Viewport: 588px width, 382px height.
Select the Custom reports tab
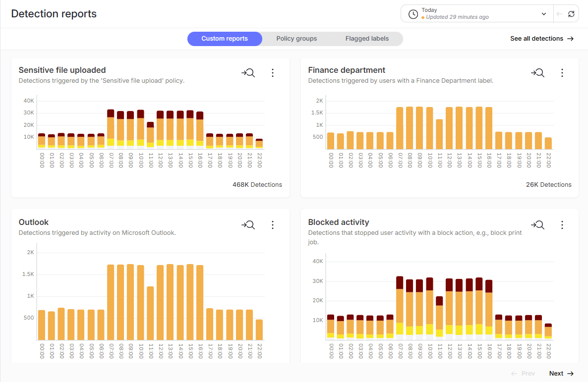click(x=225, y=38)
